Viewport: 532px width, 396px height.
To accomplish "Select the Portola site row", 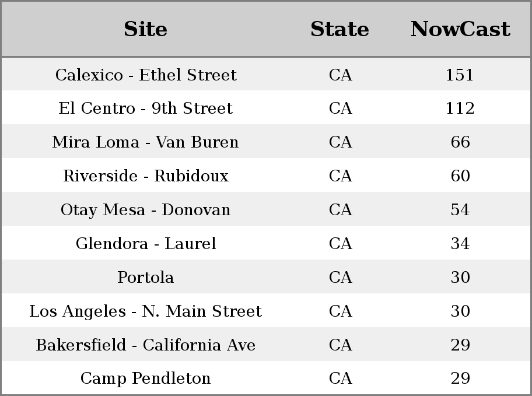I will [266, 277].
